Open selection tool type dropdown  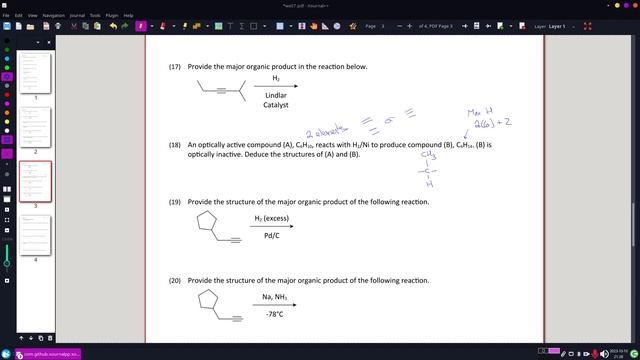point(264,26)
